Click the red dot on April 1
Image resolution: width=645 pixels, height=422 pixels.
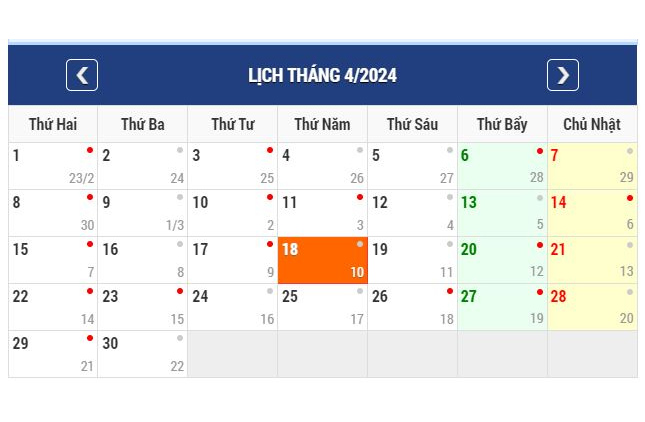[90, 150]
